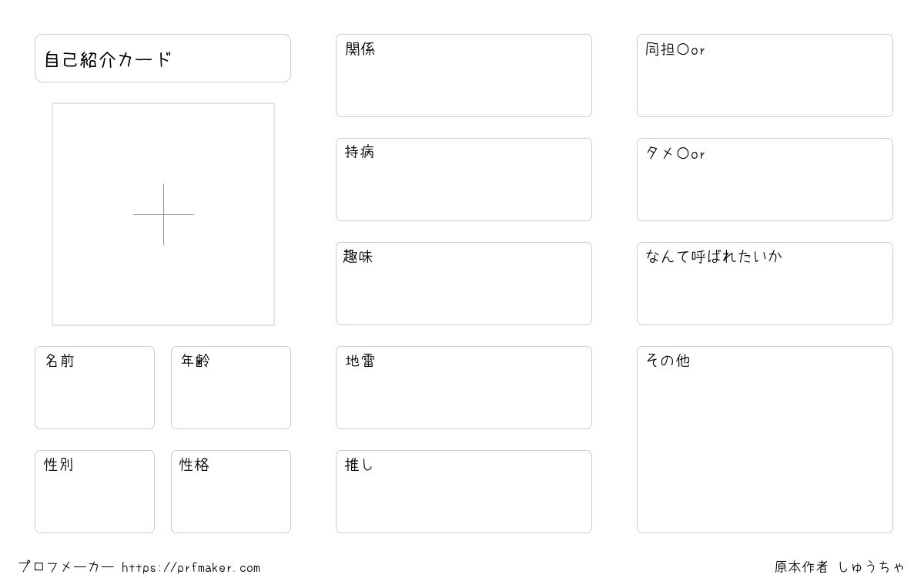Click the 原本作者 しゅうちゃ credit

839,567
